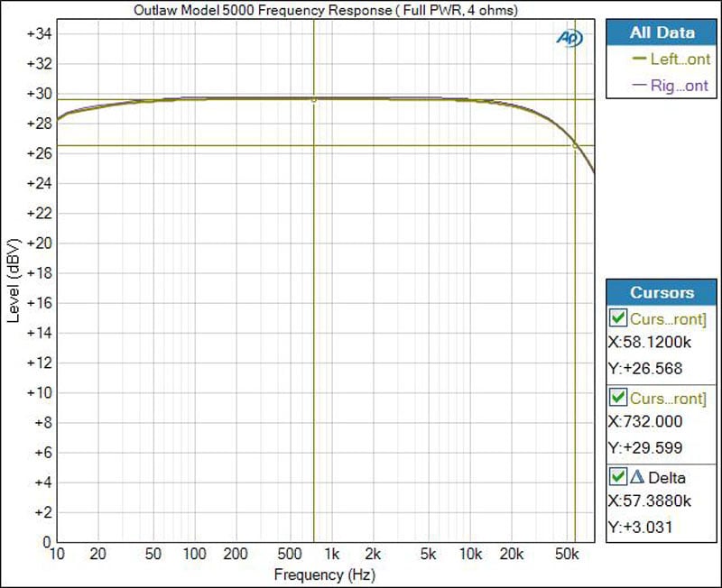722x588 pixels.
Task: Toggle the first cursor checkbox at 58.12k
Action: coord(618,317)
